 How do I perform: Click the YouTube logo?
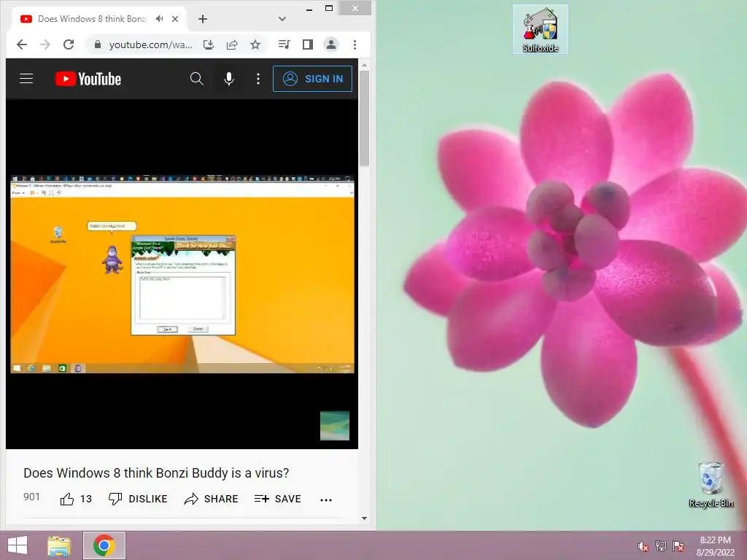[x=88, y=79]
